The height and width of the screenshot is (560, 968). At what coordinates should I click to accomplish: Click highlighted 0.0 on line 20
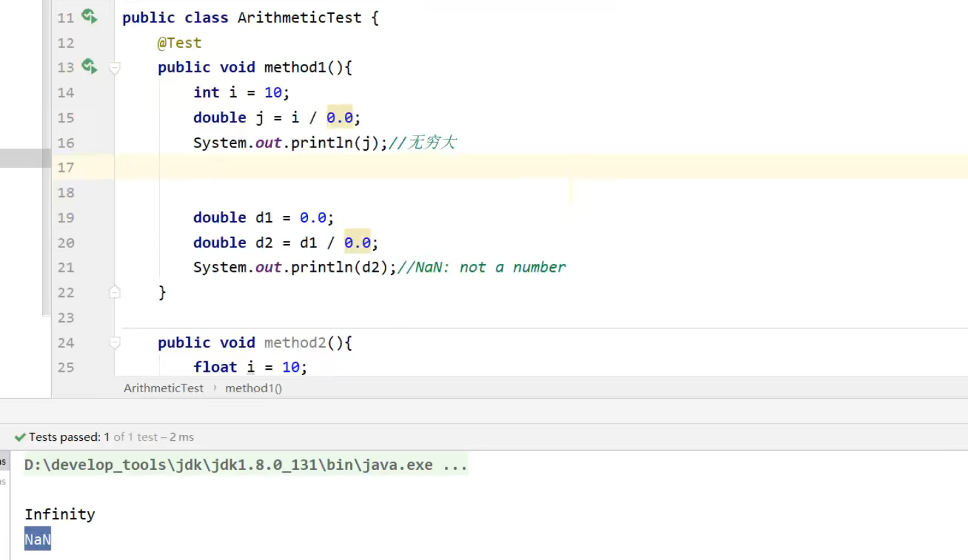pyautogui.click(x=357, y=243)
